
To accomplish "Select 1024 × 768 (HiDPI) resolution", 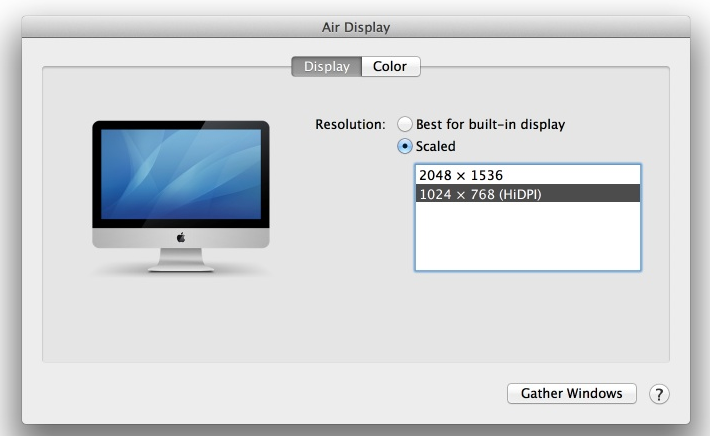I will point(528,194).
